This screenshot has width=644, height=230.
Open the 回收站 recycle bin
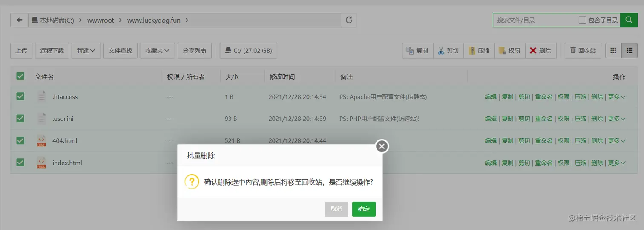tap(583, 51)
